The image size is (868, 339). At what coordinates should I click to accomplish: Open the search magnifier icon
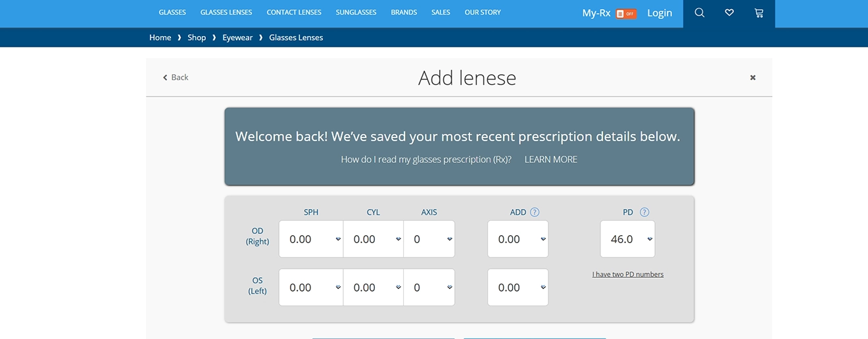(699, 13)
